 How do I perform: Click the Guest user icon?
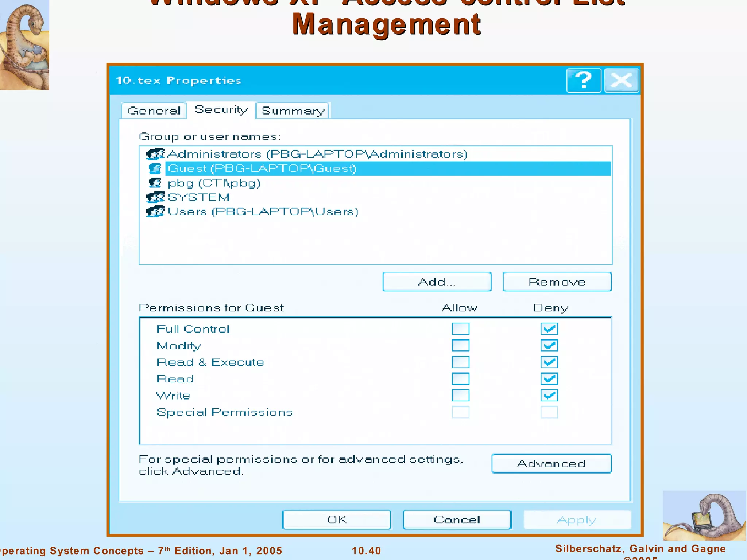tap(155, 168)
